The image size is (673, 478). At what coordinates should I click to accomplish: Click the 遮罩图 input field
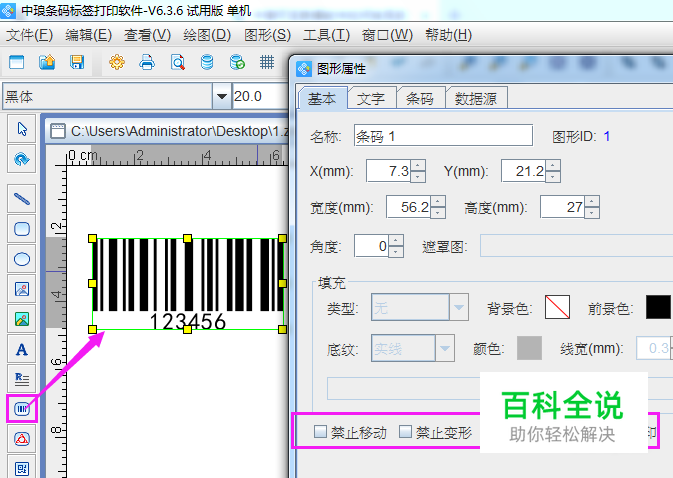coord(576,246)
